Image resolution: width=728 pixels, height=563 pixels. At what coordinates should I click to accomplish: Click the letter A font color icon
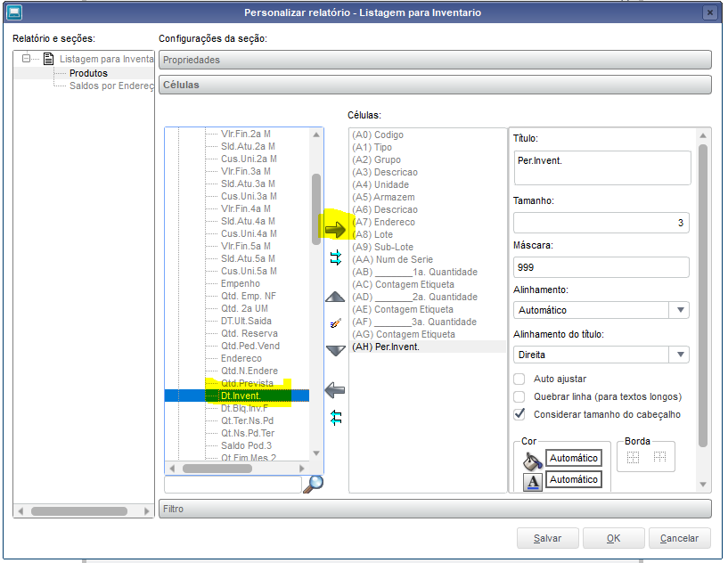click(533, 481)
